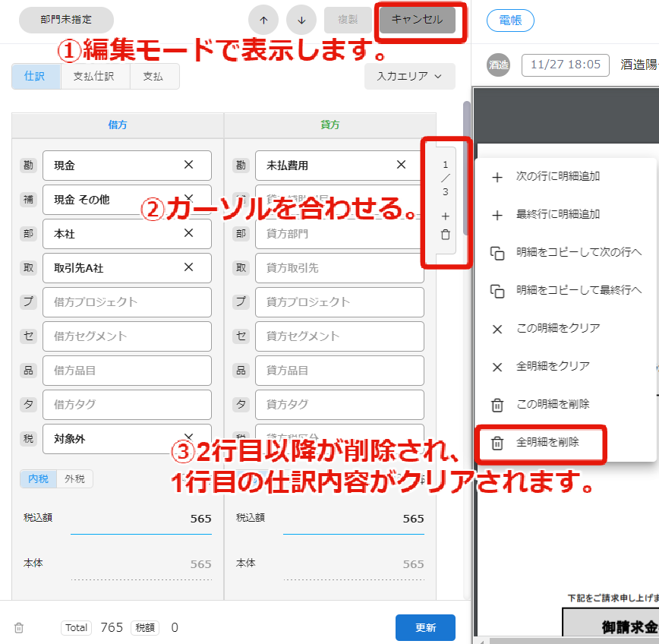Select 内税 tax mode
This screenshot has width=659, height=644.
38,478
